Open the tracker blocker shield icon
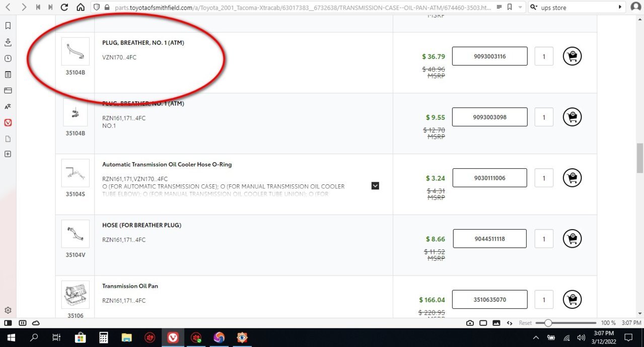The height and width of the screenshot is (347, 644). click(97, 8)
